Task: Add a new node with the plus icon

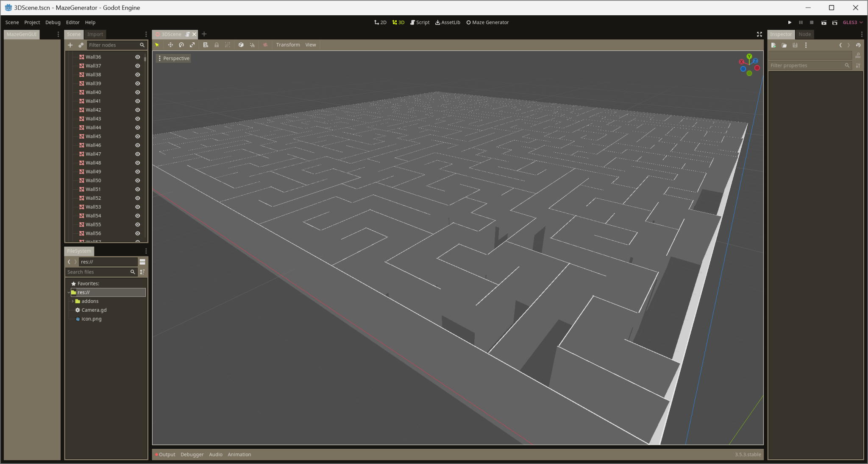Action: point(70,45)
